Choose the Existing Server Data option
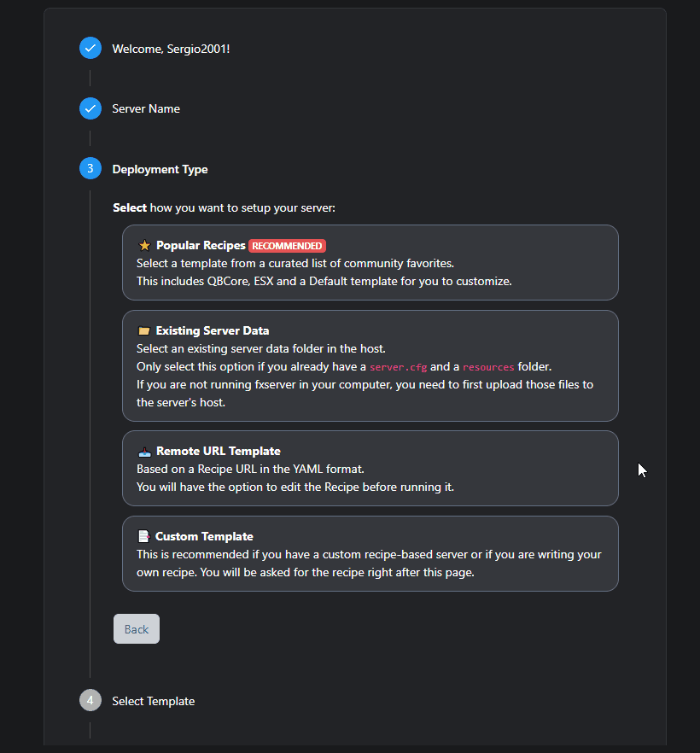The width and height of the screenshot is (700, 753). coord(370,366)
